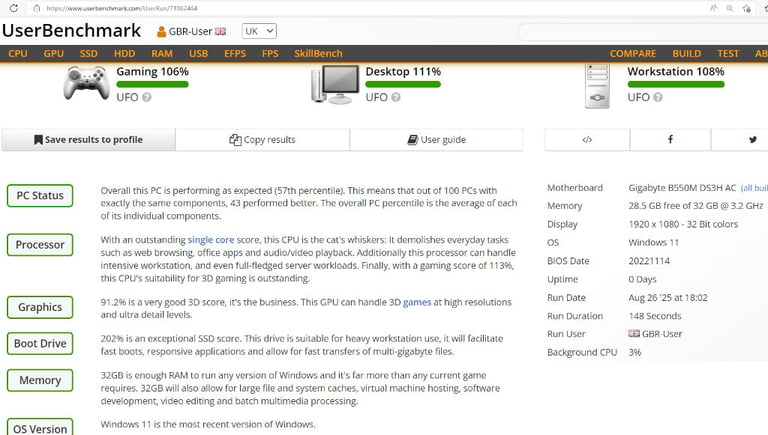
Task: Click the Background CPU 3% value
Action: [635, 352]
